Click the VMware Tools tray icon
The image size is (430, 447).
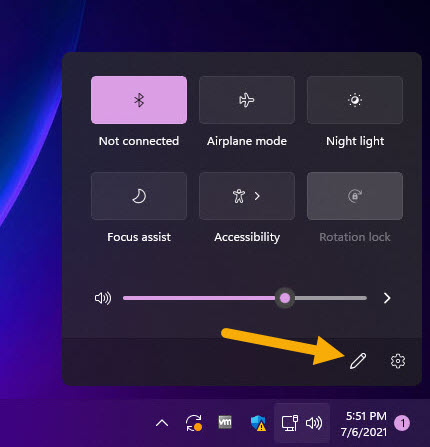[x=225, y=422]
